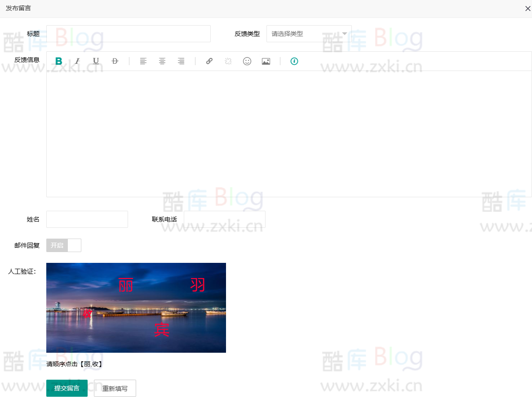This screenshot has height=399, width=532.
Task: Align text to the right
Action: click(x=181, y=61)
